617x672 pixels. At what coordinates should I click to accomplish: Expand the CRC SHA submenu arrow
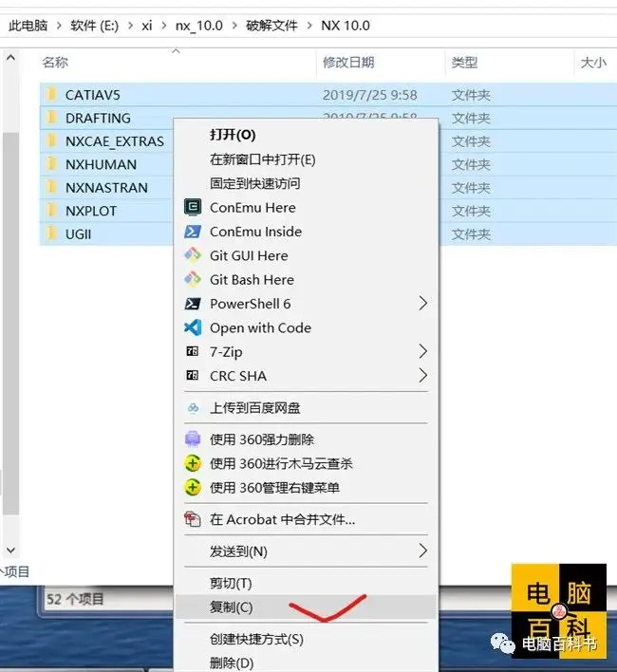pos(423,376)
